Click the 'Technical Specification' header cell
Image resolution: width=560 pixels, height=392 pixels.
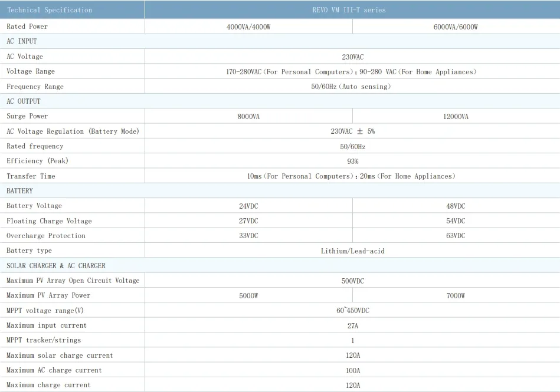click(50, 10)
